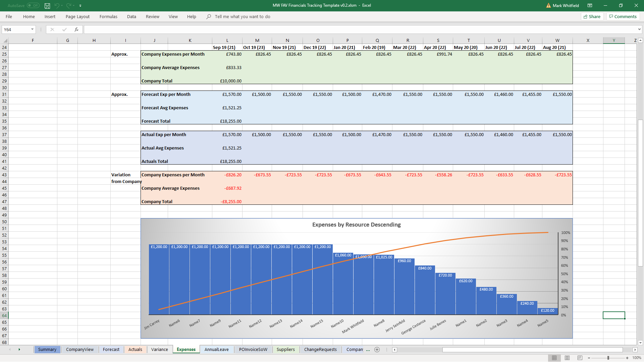Click the Share button
644x362 pixels.
tap(592, 16)
